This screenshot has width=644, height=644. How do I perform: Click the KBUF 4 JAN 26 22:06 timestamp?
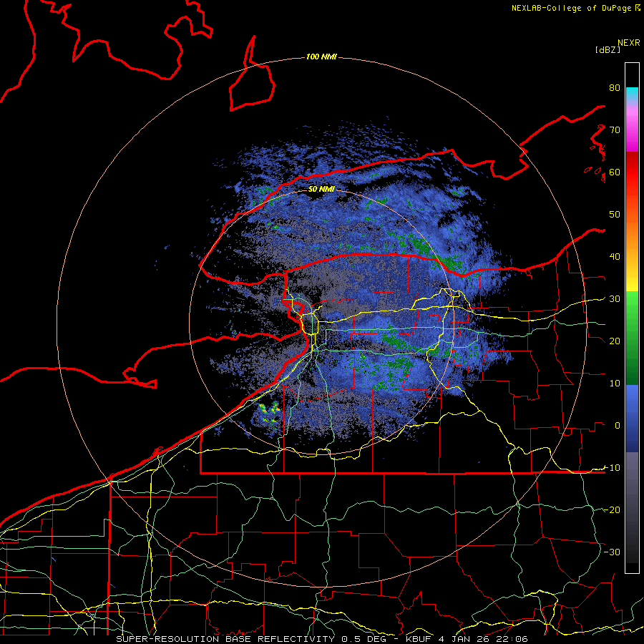tap(467, 639)
